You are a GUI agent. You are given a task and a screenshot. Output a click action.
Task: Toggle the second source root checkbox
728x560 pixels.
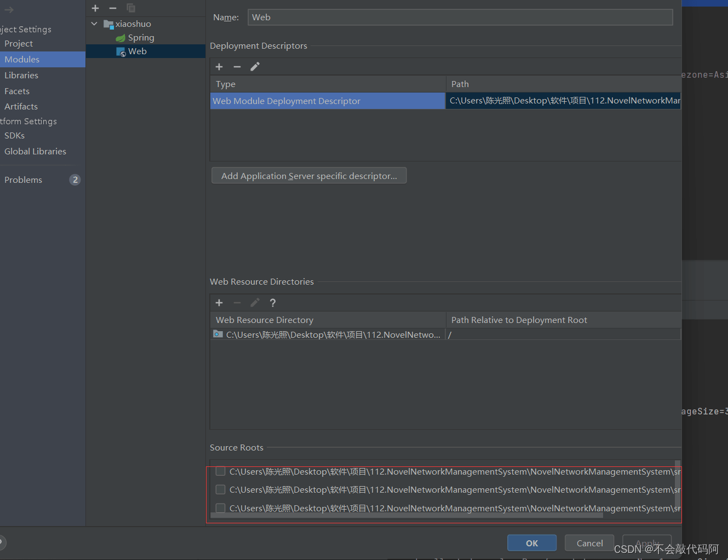click(221, 489)
